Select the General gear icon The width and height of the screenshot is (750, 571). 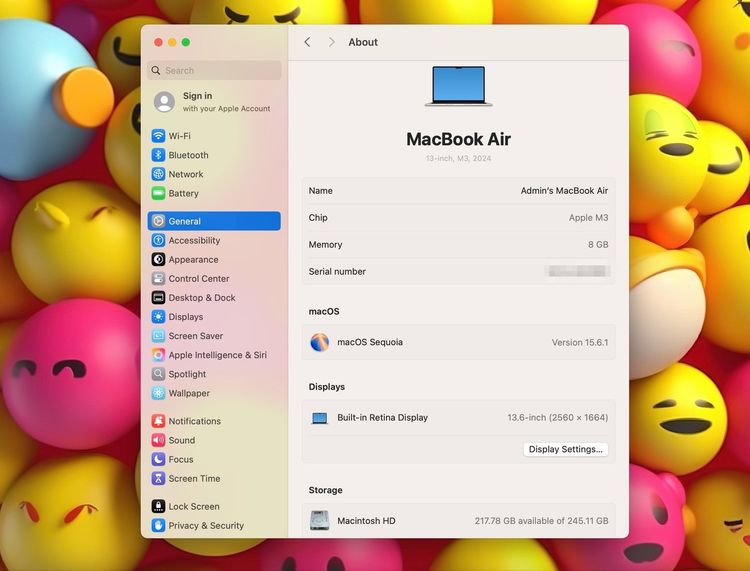point(158,221)
